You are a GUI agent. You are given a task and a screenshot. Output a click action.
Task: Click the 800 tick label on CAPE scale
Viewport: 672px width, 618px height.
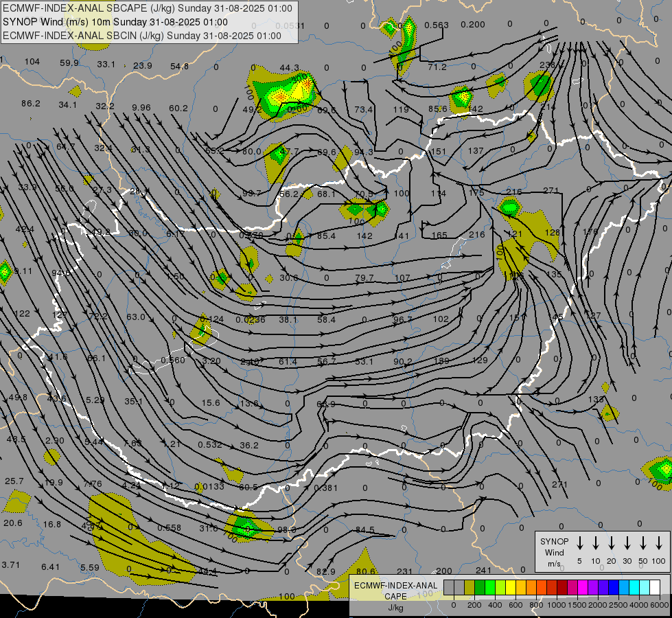pyautogui.click(x=536, y=605)
